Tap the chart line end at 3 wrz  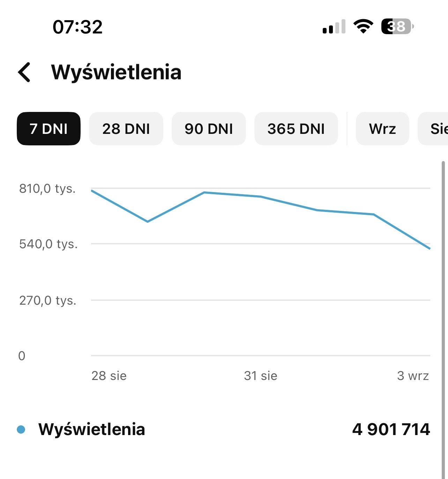[x=430, y=249]
